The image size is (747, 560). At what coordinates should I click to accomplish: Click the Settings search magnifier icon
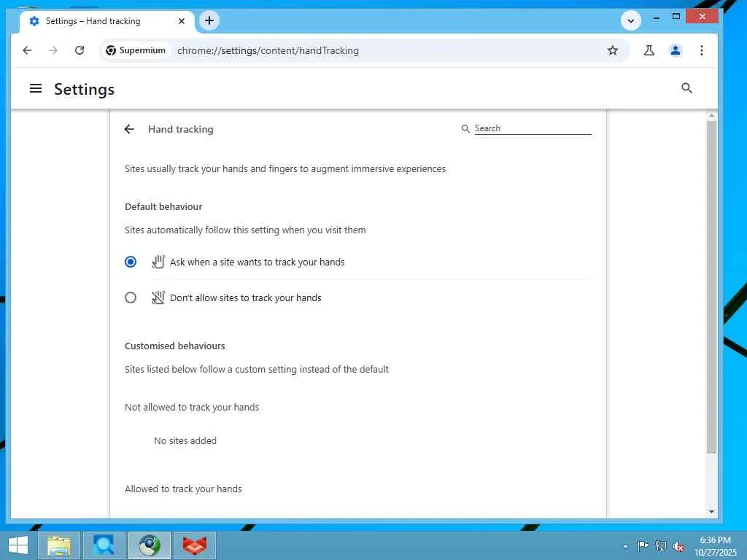click(686, 88)
